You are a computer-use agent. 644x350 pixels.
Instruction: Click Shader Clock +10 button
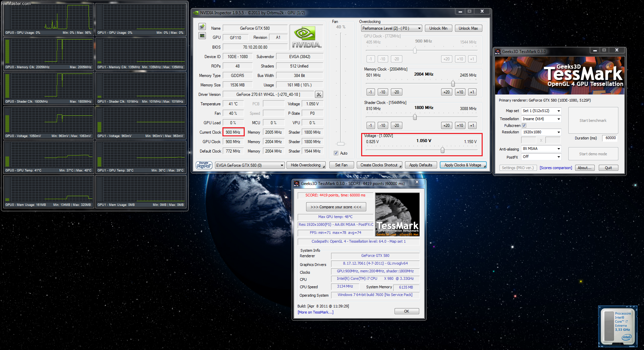tap(460, 125)
